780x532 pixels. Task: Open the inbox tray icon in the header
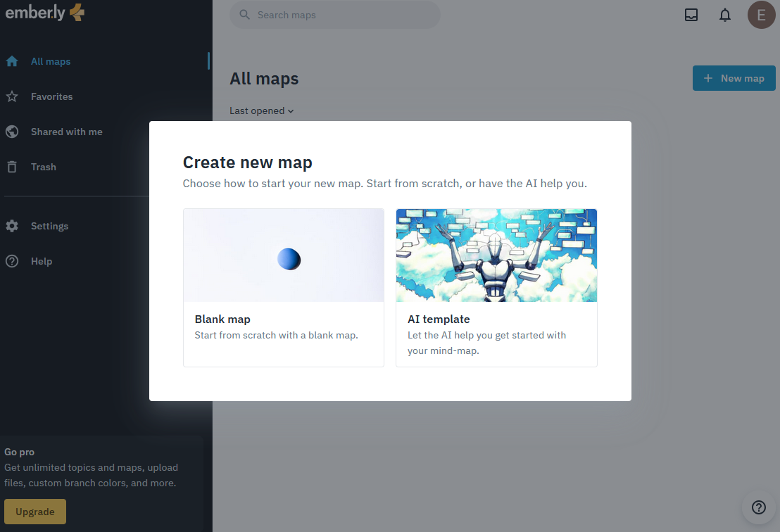pyautogui.click(x=691, y=15)
